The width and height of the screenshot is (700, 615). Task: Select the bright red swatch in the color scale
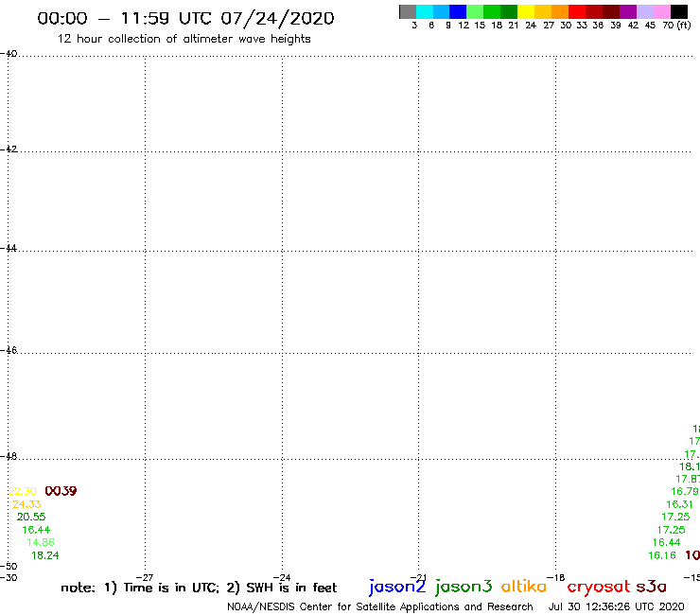point(577,11)
